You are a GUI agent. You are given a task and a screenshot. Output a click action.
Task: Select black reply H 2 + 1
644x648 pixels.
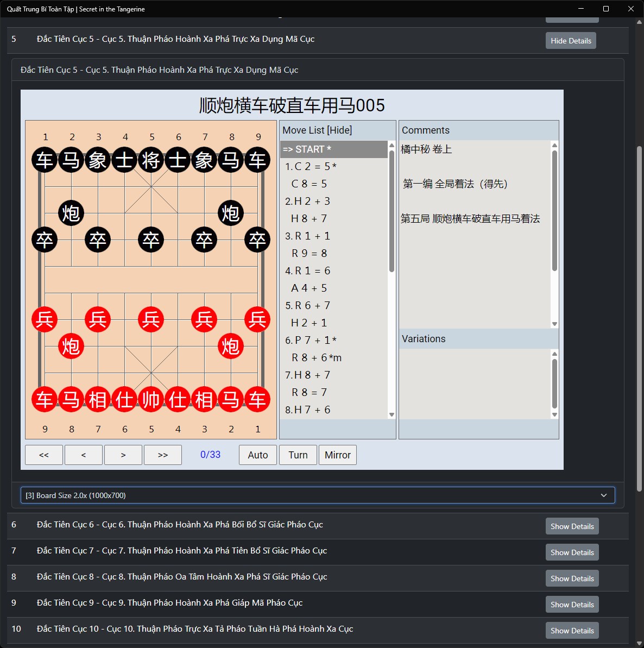click(334, 323)
